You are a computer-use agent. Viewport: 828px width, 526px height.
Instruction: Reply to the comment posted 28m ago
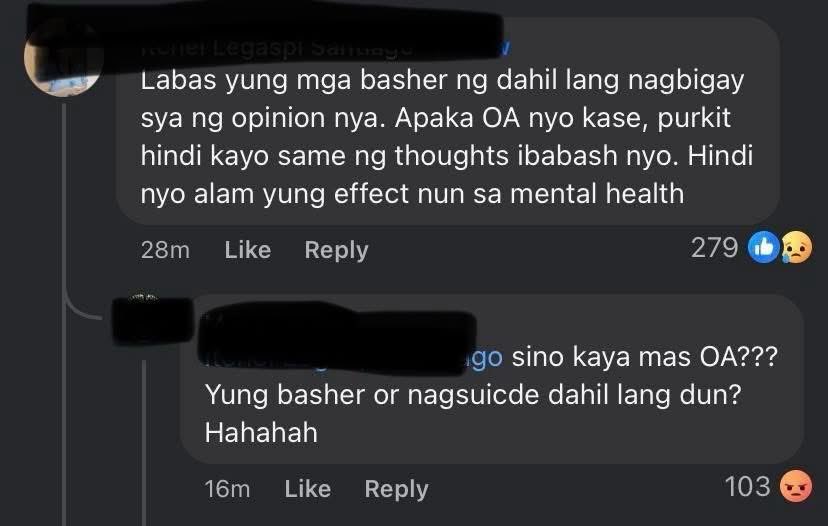pyautogui.click(x=336, y=250)
